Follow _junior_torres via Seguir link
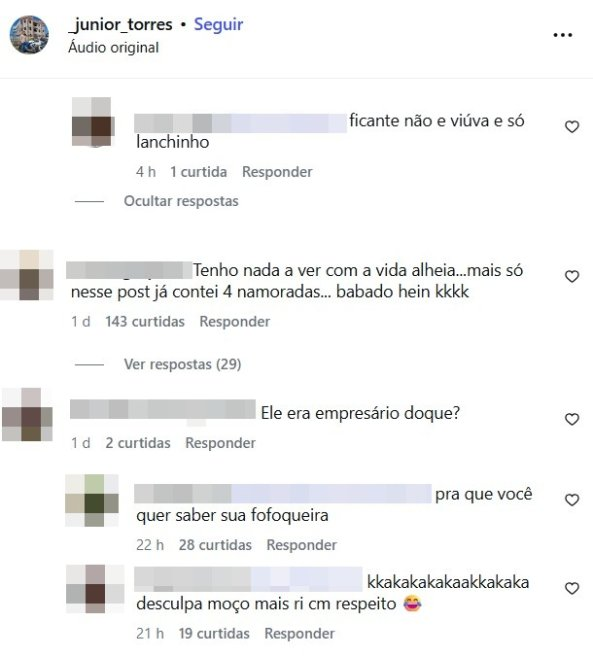Image resolution: width=593 pixels, height=656 pixels. pyautogui.click(x=218, y=24)
